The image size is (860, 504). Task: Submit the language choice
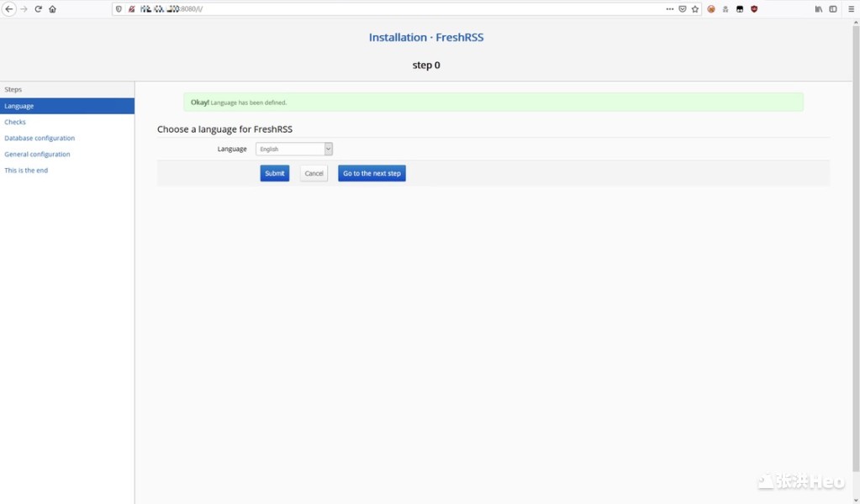point(275,173)
